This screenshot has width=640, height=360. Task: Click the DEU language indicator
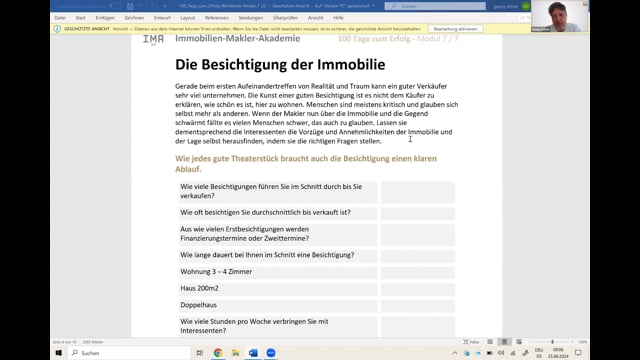[539, 353]
